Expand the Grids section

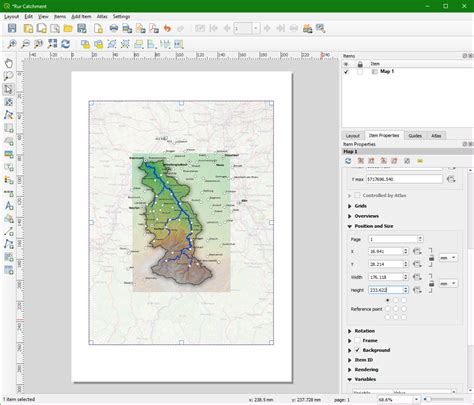350,206
